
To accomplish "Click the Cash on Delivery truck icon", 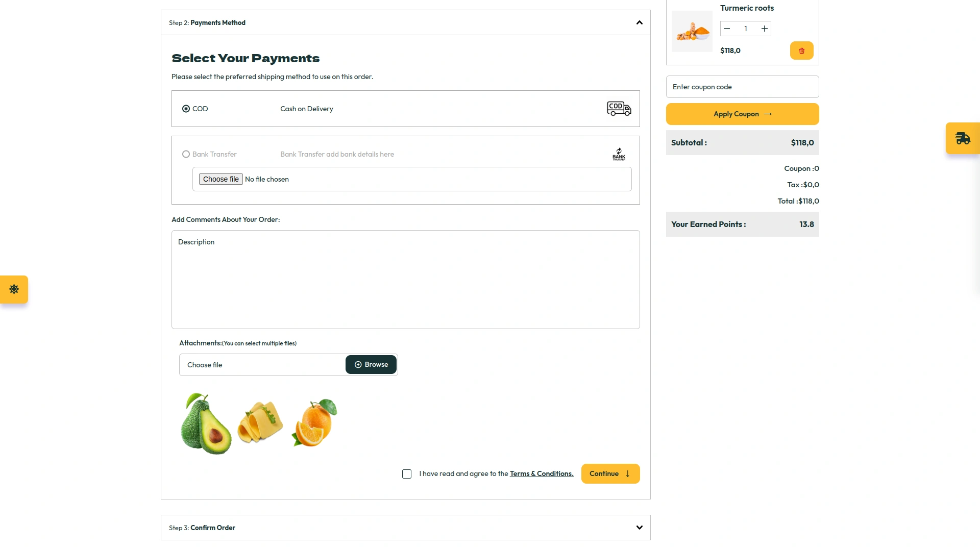I will point(619,108).
